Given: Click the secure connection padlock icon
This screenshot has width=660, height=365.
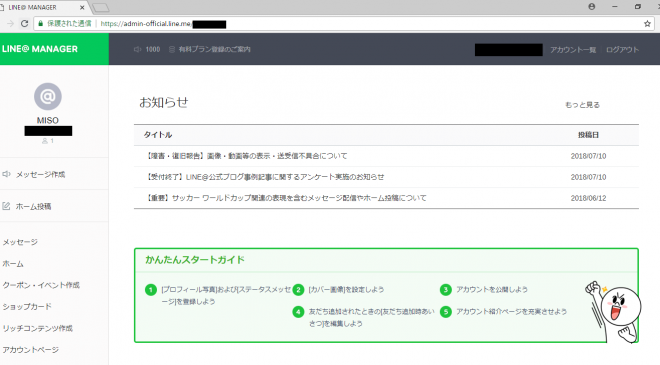Looking at the screenshot, I should [x=41, y=24].
